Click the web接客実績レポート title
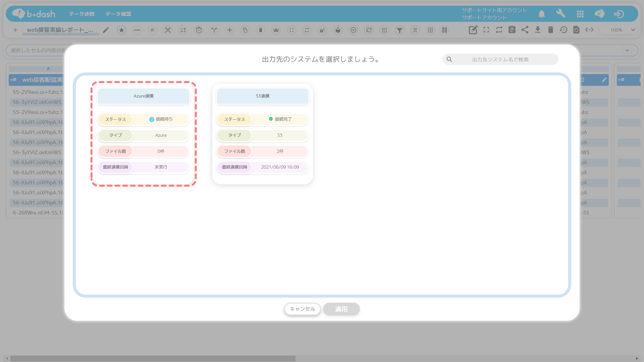The width and height of the screenshot is (644, 362). pyautogui.click(x=60, y=30)
